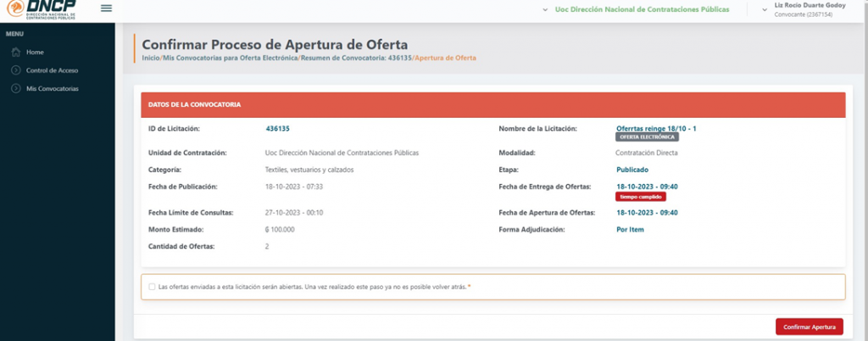Click the Fecha de Entrega de Ofertas date value

647,187
